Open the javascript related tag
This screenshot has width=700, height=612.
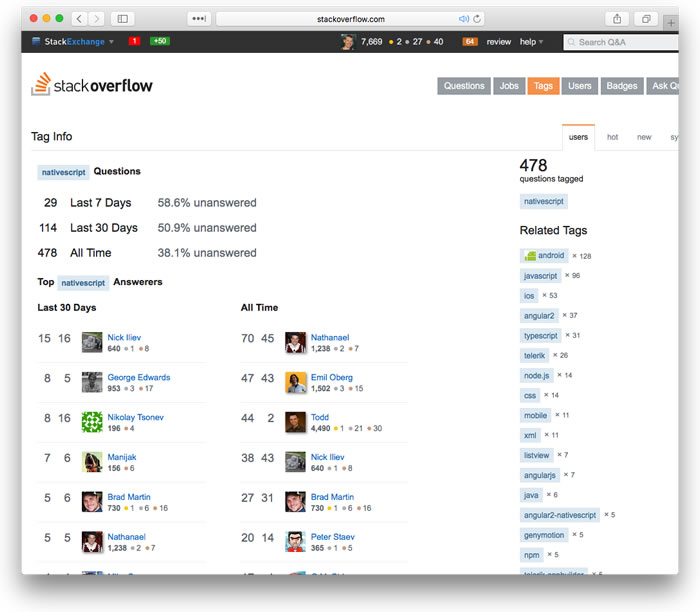click(x=540, y=275)
